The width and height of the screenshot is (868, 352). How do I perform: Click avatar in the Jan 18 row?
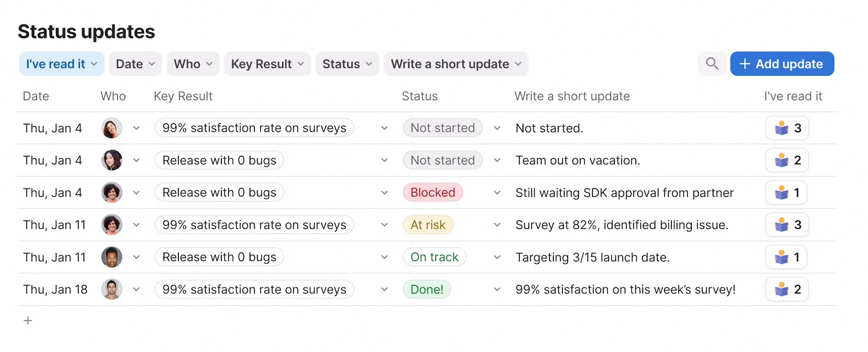[112, 289]
